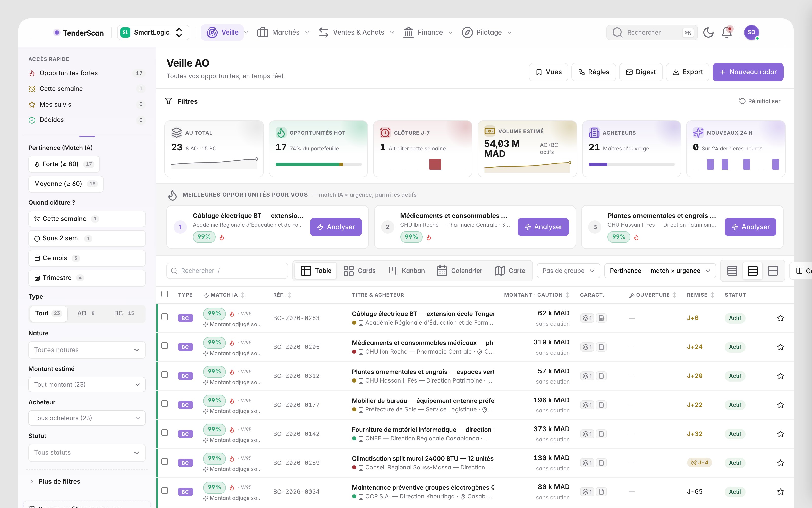812x508 pixels.
Task: Open the Veille navigation item
Action: click(x=223, y=33)
